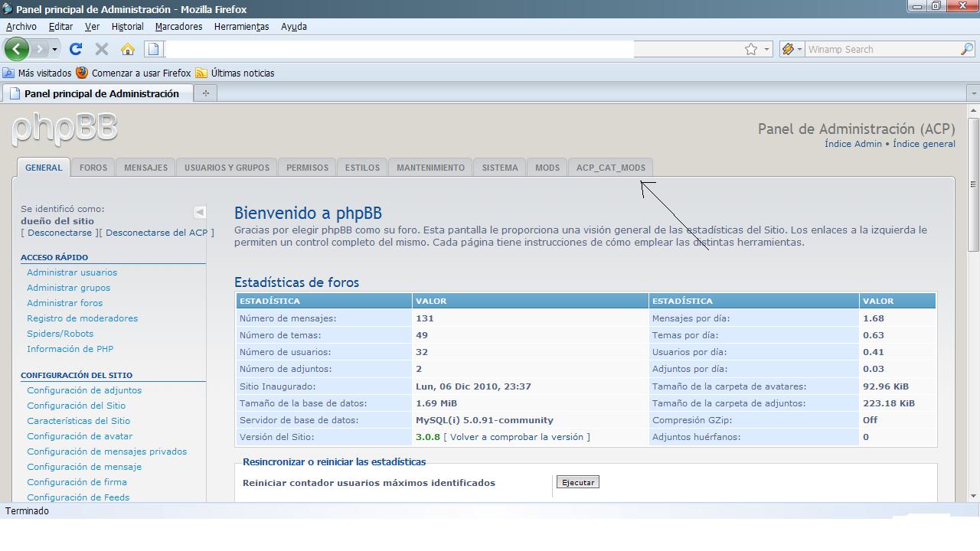Click the green Back navigation arrow
This screenshot has width=980, height=551.
pyautogui.click(x=17, y=49)
